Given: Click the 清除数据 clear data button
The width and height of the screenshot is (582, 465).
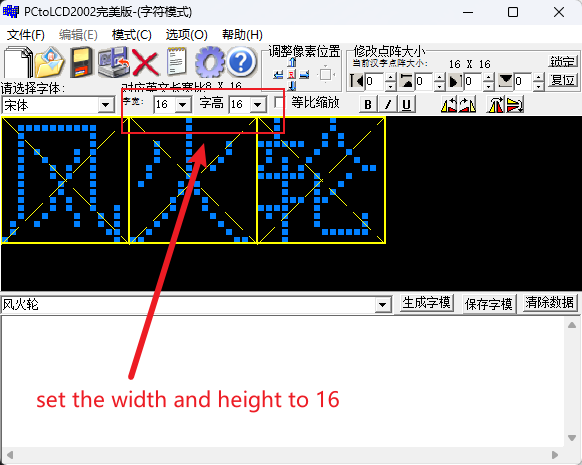Looking at the screenshot, I should pos(550,303).
